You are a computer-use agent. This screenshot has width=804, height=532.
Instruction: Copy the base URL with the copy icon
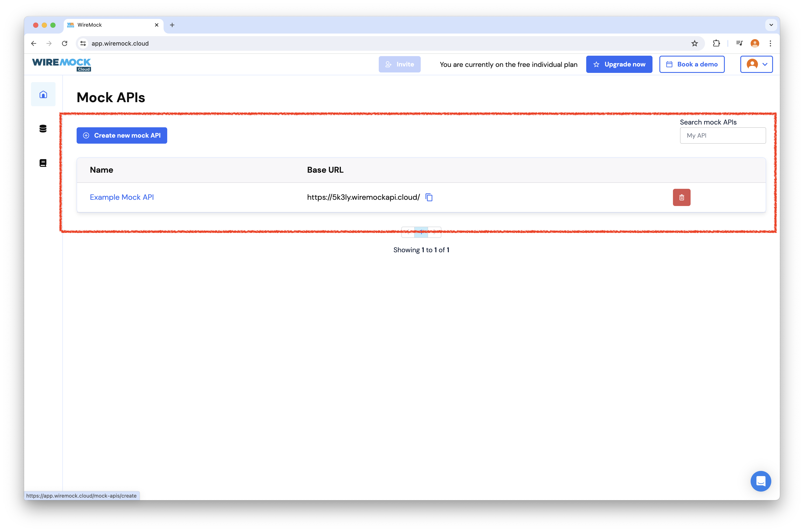[x=429, y=197]
